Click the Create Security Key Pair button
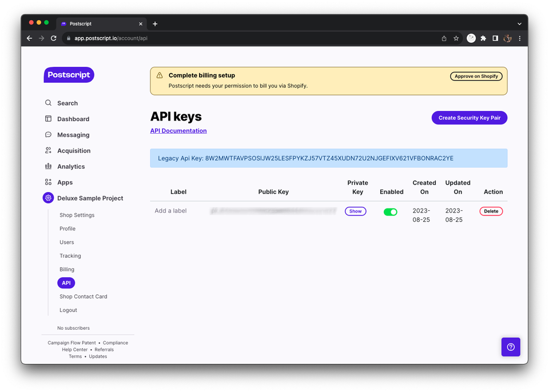The image size is (549, 392). coord(469,118)
